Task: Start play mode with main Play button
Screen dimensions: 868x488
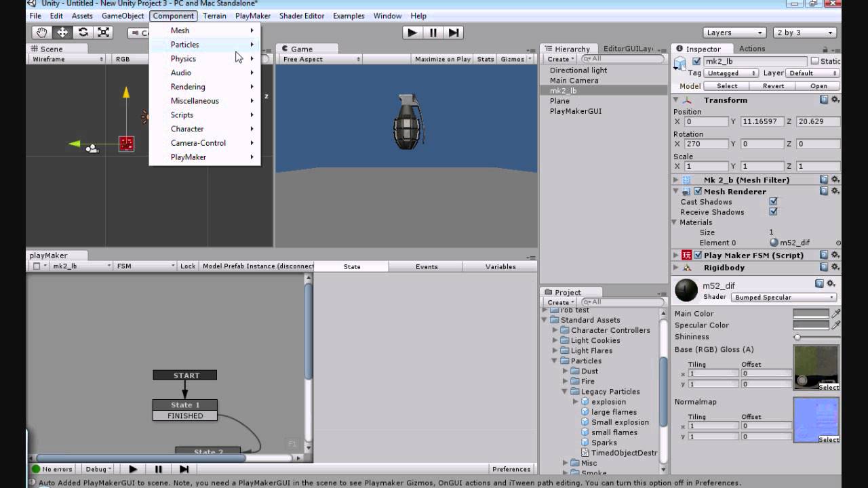Action: click(412, 33)
